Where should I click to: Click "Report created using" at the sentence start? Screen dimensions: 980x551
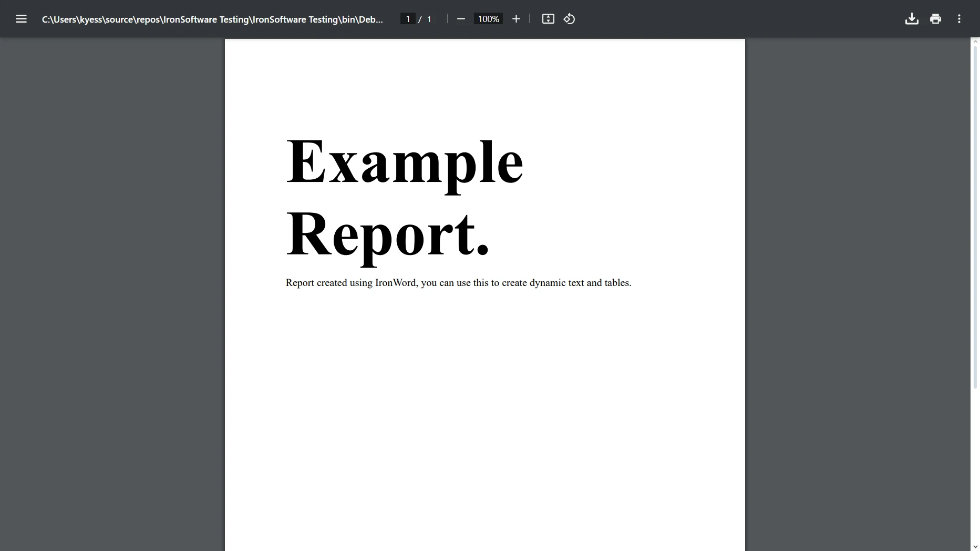pos(329,283)
